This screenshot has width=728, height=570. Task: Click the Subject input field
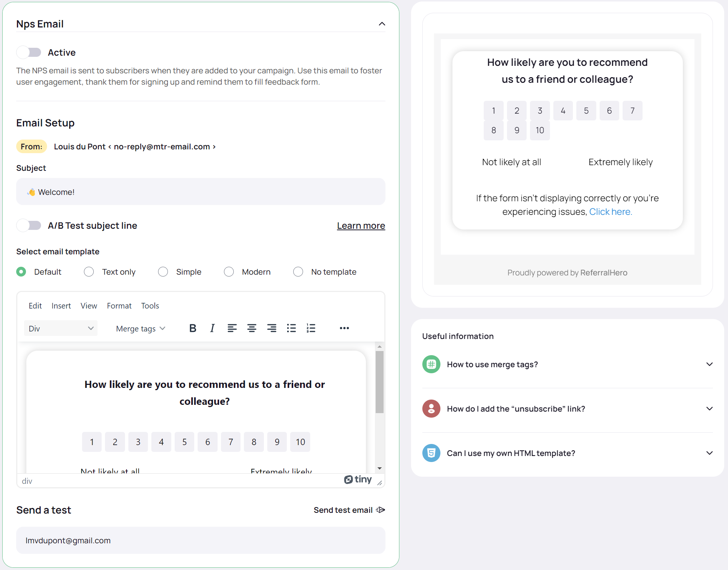[201, 192]
